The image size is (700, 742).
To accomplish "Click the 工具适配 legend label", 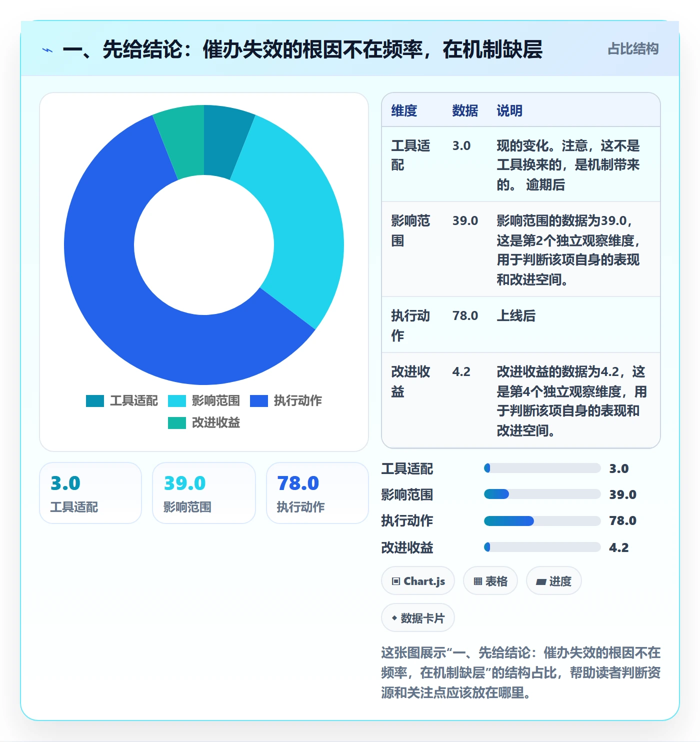I will pyautogui.click(x=133, y=401).
